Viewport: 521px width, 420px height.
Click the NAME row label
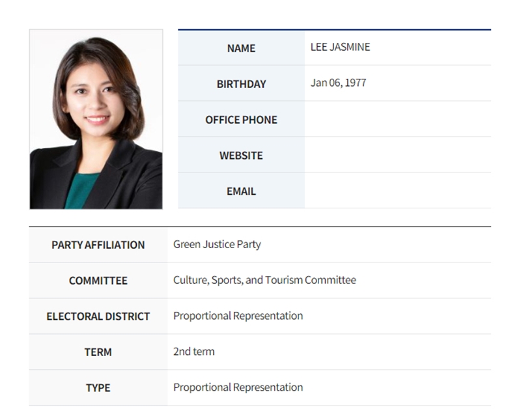241,48
